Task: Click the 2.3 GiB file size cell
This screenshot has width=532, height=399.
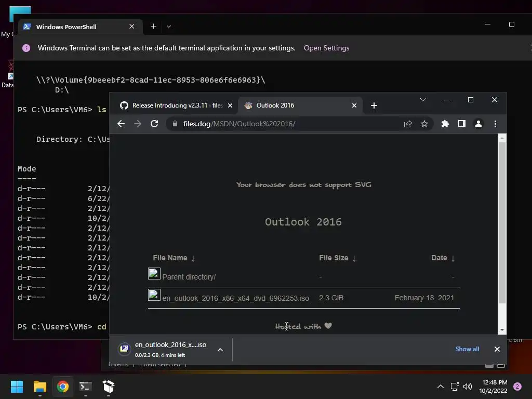Action: (331, 298)
